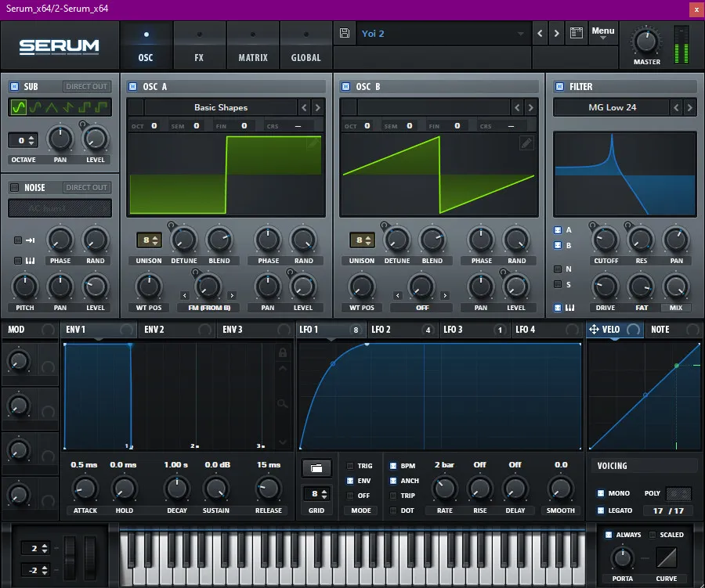The image size is (705, 588).
Task: Click the envelope lock icon
Action: tap(282, 353)
